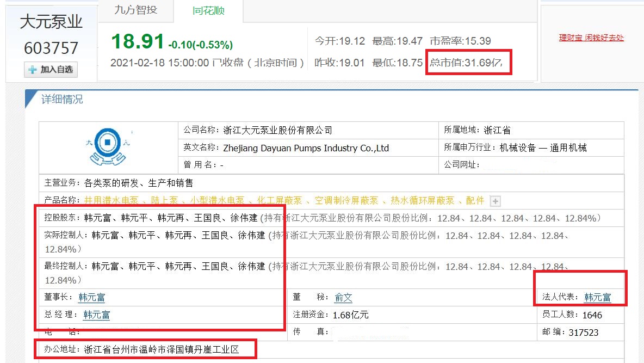This screenshot has height=363, width=644.
Task: Open general manager 韩元富 link after 总经理
Action: (96, 315)
